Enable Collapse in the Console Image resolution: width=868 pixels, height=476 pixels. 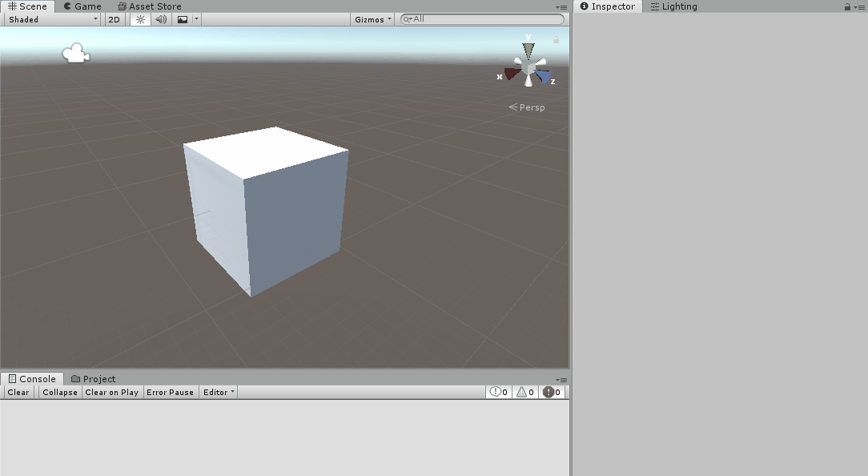point(59,392)
